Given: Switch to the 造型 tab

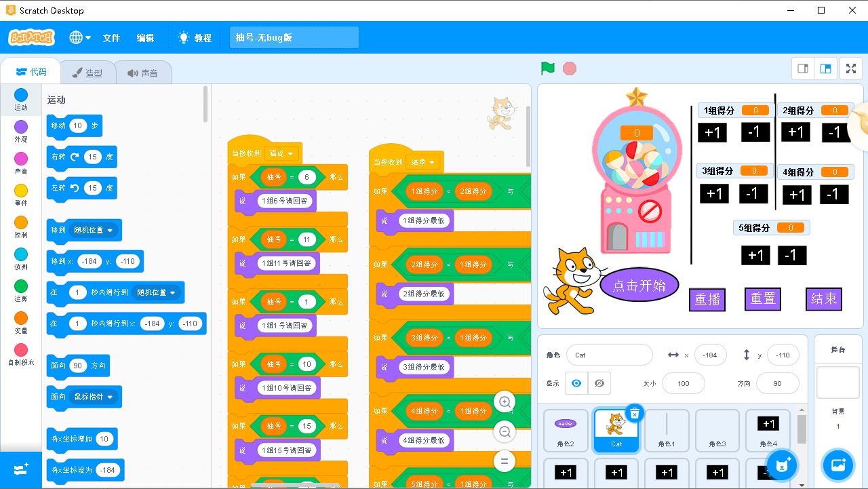Looking at the screenshot, I should click(x=87, y=73).
